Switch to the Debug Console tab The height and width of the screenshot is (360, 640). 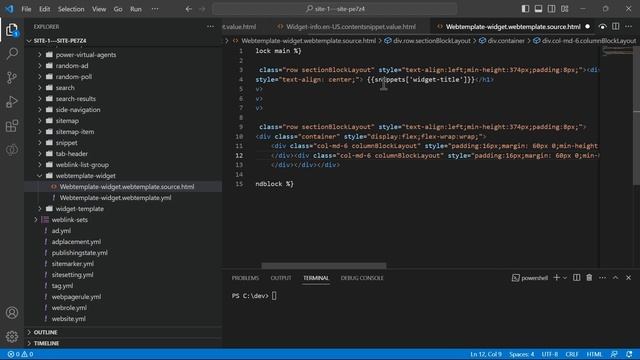tap(362, 278)
